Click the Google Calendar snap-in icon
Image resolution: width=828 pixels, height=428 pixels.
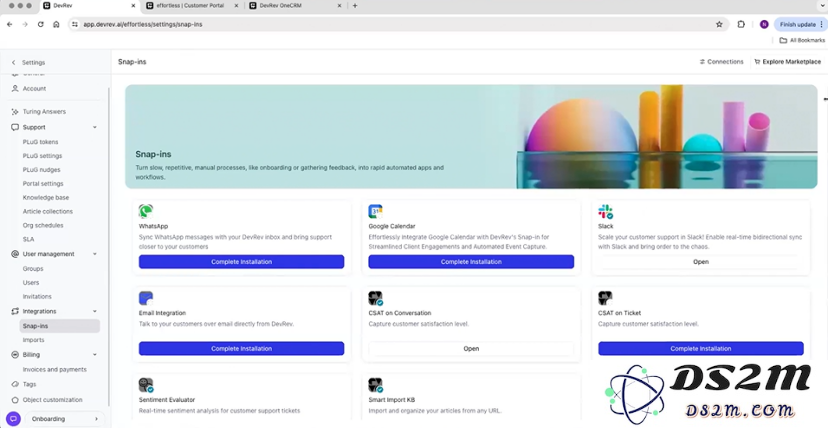pyautogui.click(x=375, y=212)
